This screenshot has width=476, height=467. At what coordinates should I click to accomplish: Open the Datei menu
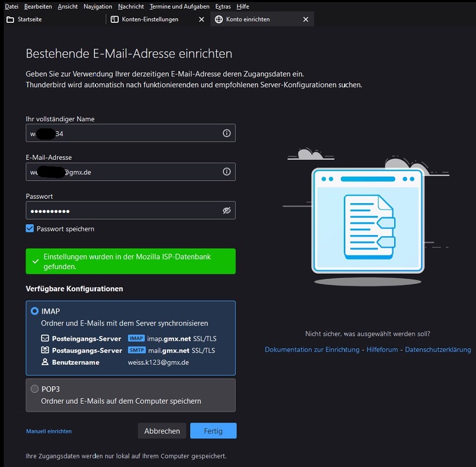click(x=11, y=7)
